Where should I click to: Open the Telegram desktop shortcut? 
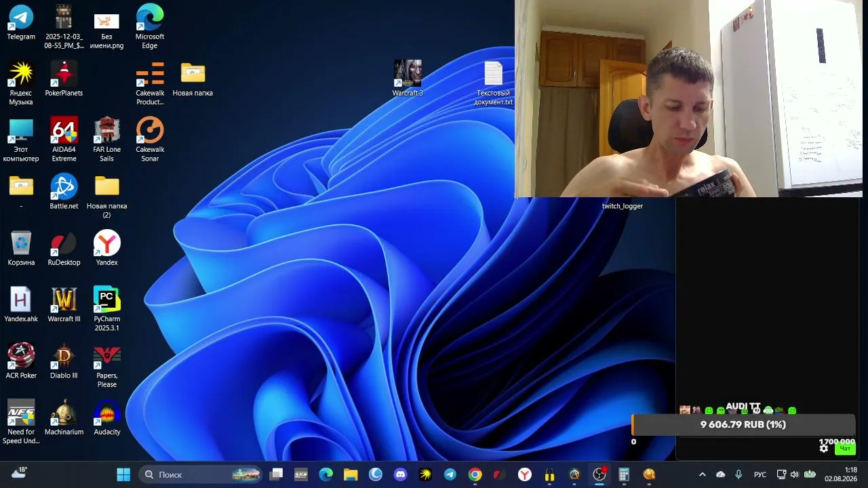(x=21, y=22)
